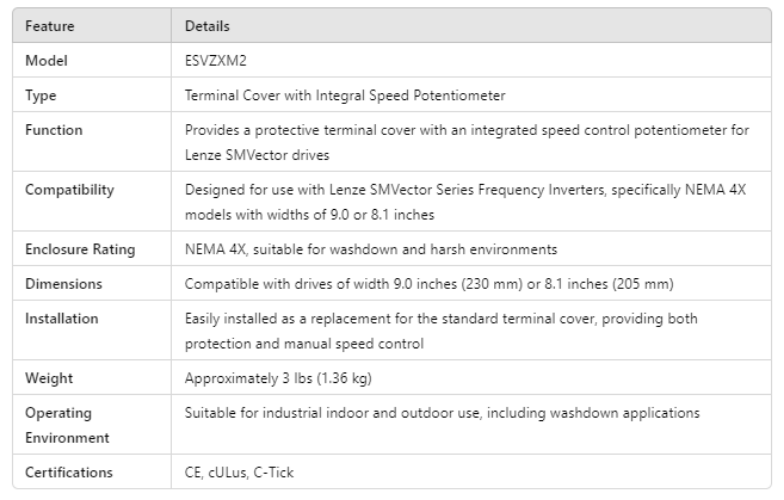Viewport: 784px width, 500px height.
Task: Select the Dimensions row label
Action: 63,283
